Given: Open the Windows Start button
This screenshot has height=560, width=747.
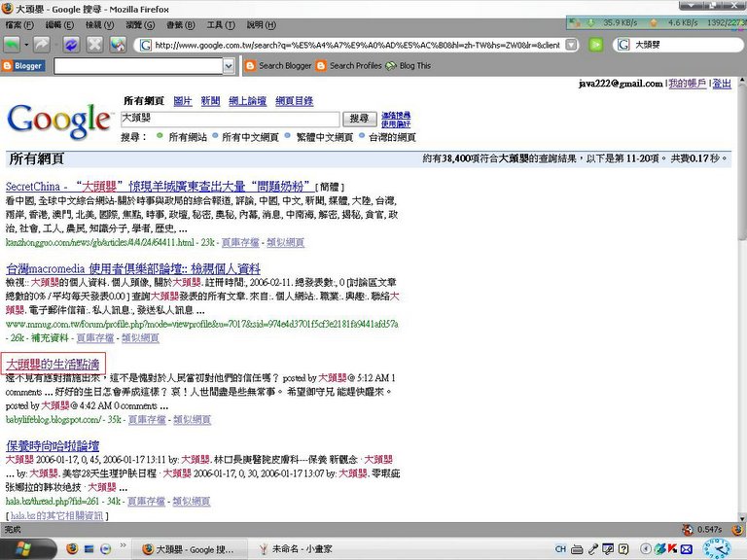Looking at the screenshot, I should (x=26, y=549).
